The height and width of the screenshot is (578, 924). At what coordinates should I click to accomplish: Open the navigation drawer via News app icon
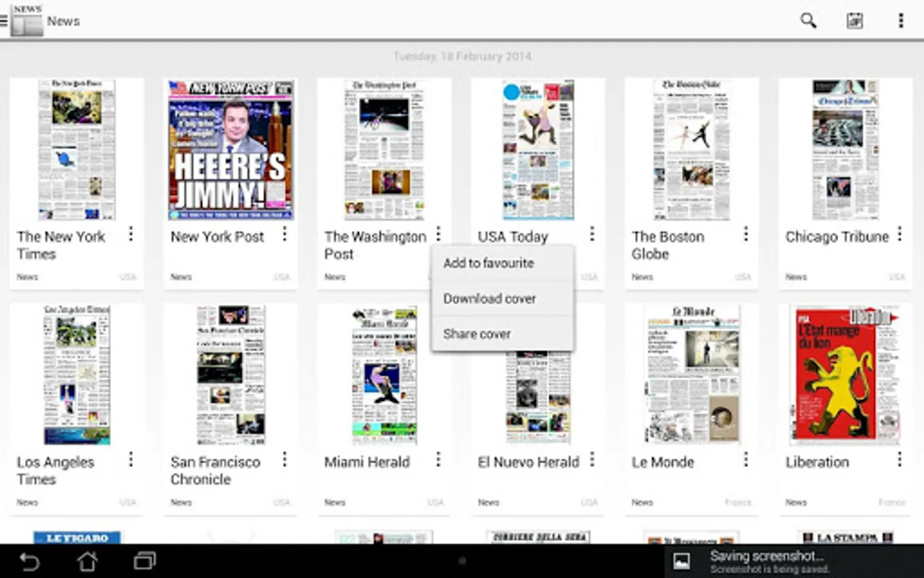tap(22, 21)
